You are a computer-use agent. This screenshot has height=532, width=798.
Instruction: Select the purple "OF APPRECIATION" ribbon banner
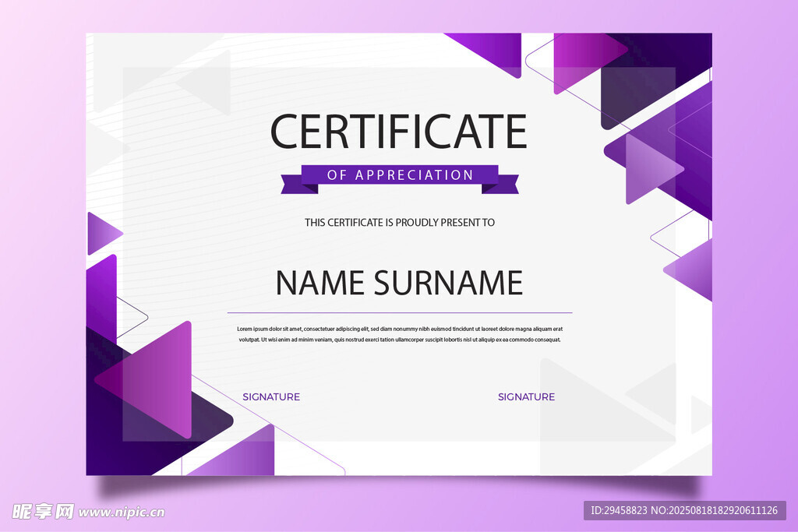pos(400,175)
